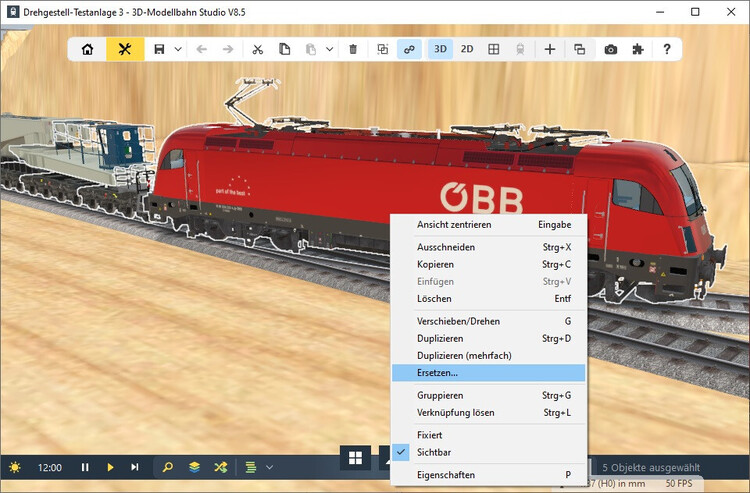Open the switch routes shuffle icon

coord(221,467)
